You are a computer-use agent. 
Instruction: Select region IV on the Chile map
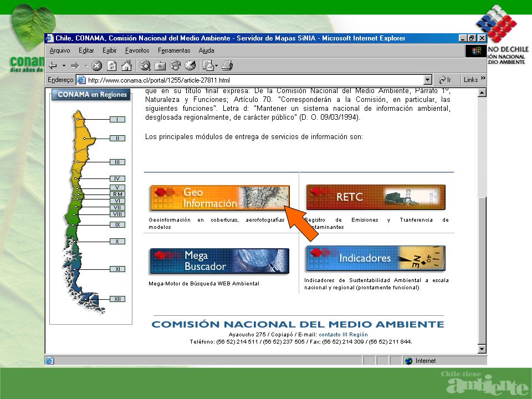click(x=117, y=179)
